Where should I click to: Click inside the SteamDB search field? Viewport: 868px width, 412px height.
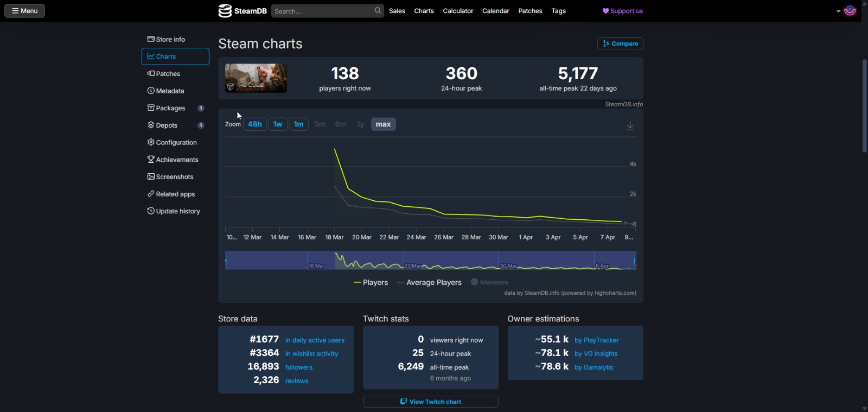(x=322, y=11)
